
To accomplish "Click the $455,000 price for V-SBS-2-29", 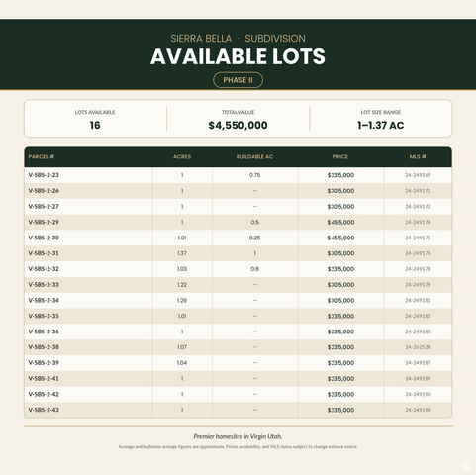I will tap(340, 222).
